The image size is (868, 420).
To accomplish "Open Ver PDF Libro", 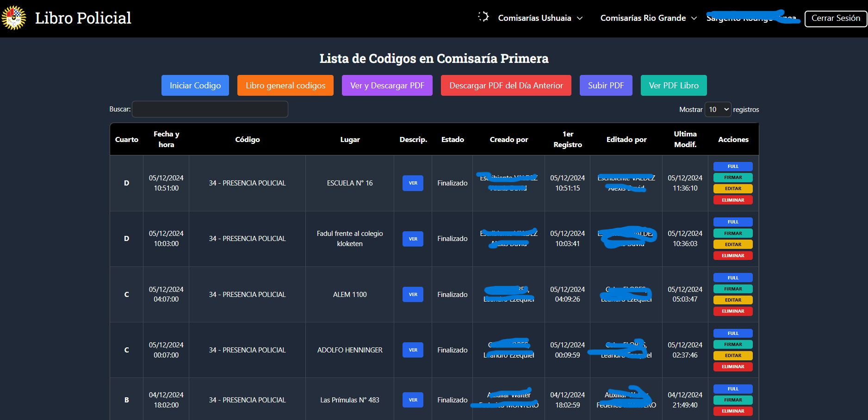I will [673, 86].
